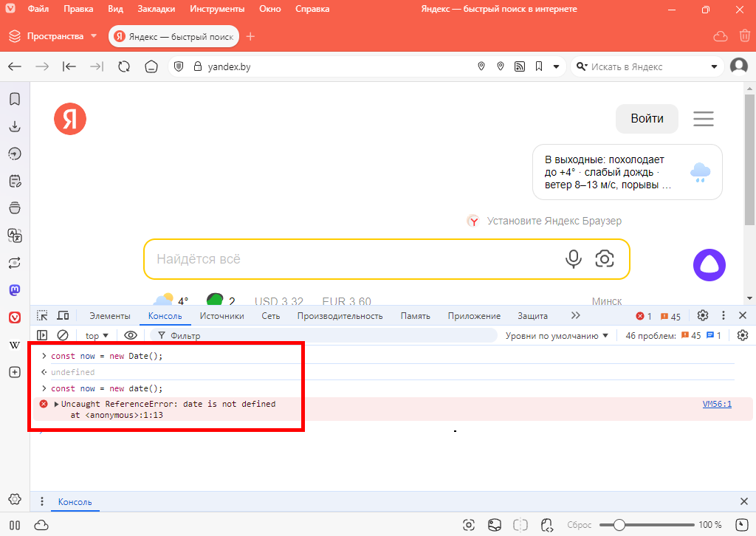The height and width of the screenshot is (536, 756).
Task: Switch to the Сеть tab
Action: point(271,316)
